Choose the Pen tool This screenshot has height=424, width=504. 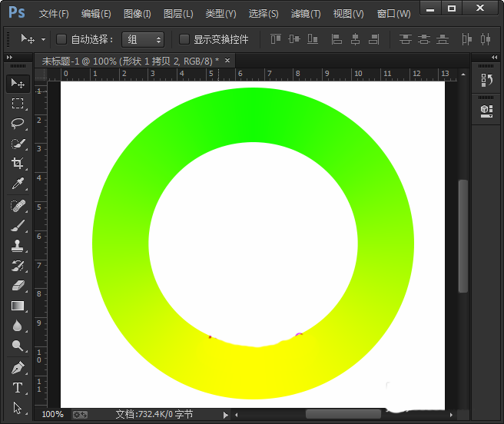tap(18, 368)
